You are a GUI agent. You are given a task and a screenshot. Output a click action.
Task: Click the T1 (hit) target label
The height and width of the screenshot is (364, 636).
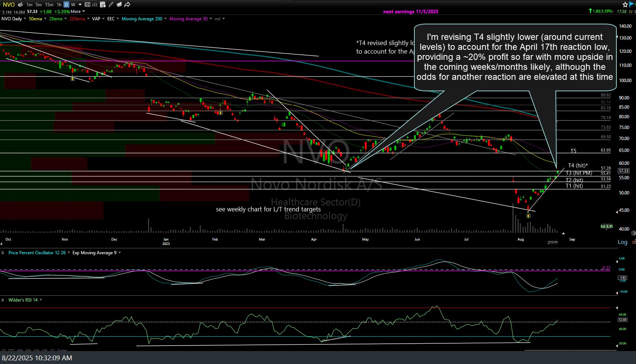pos(574,186)
